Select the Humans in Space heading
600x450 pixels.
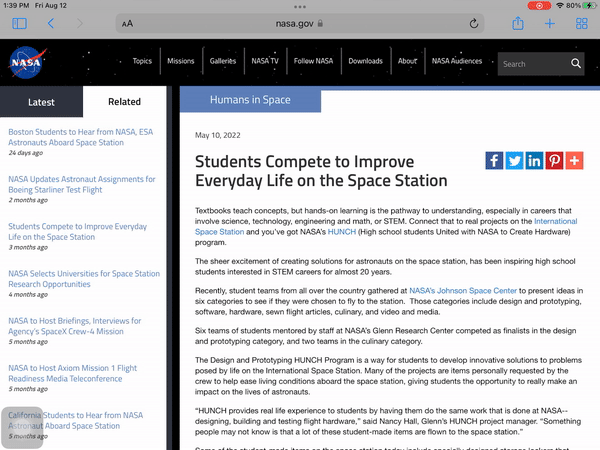pos(250,100)
